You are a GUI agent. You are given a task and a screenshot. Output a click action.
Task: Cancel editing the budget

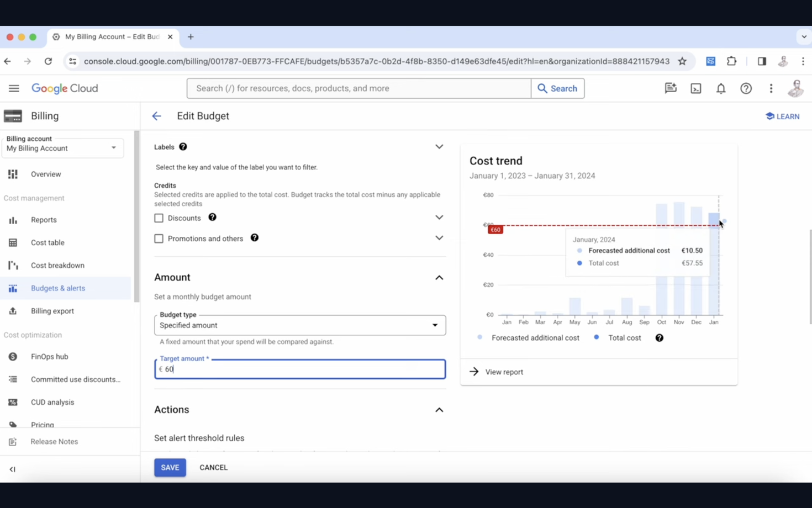pos(213,468)
